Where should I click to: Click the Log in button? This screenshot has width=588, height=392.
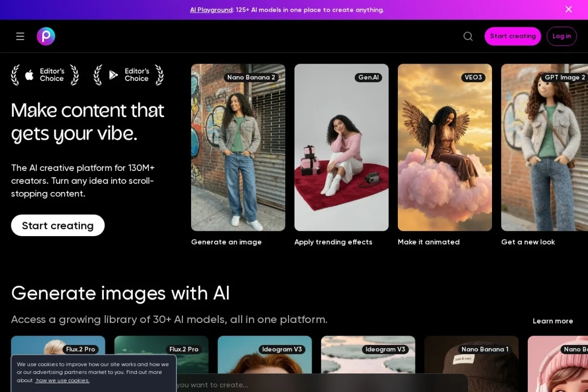(562, 36)
